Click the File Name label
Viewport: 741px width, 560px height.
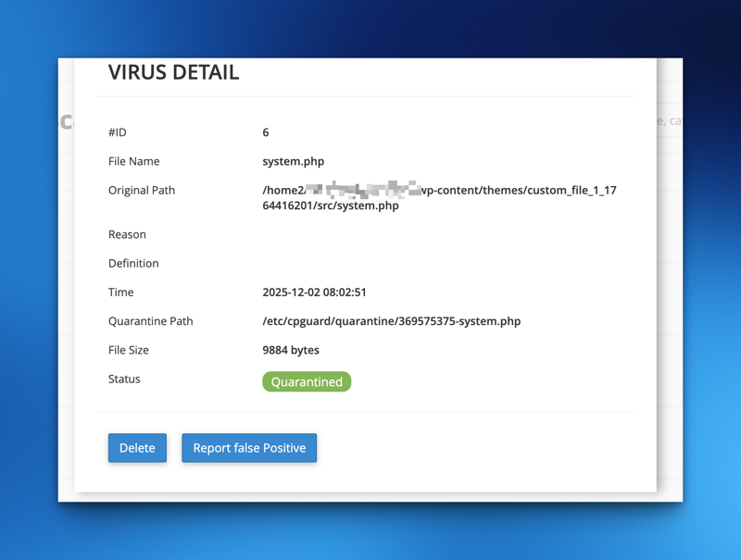pos(133,161)
